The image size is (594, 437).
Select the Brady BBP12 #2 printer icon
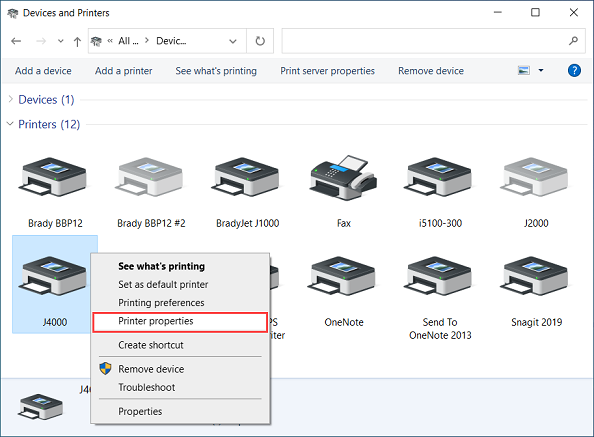[149, 176]
